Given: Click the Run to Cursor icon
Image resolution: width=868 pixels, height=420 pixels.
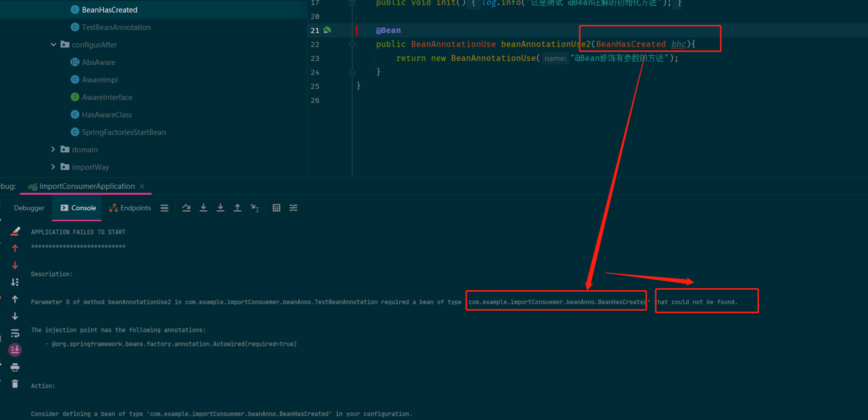Looking at the screenshot, I should [254, 208].
